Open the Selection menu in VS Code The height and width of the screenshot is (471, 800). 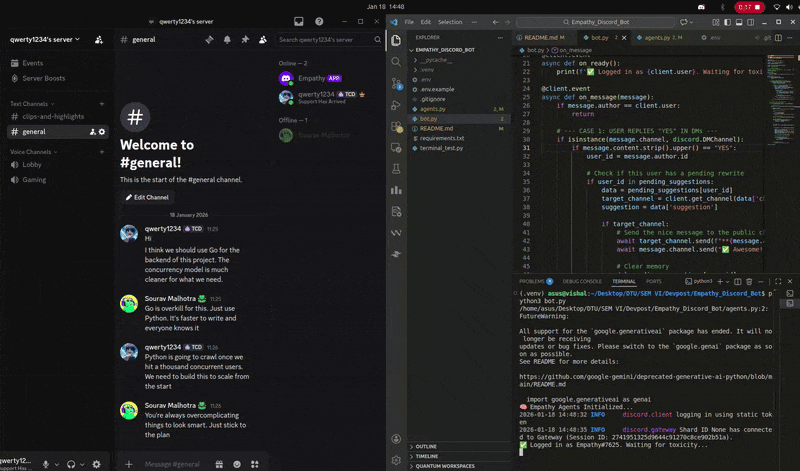click(x=450, y=22)
